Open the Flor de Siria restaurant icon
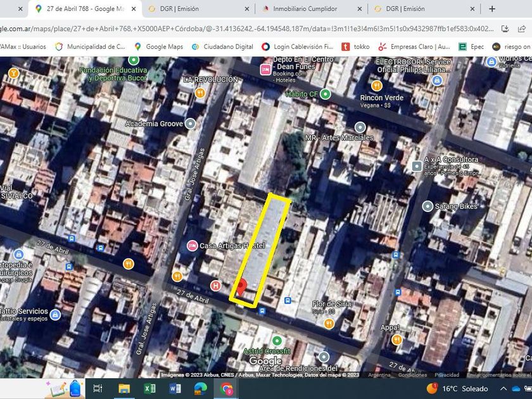Image resolution: width=532 pixels, height=399 pixels. (329, 324)
